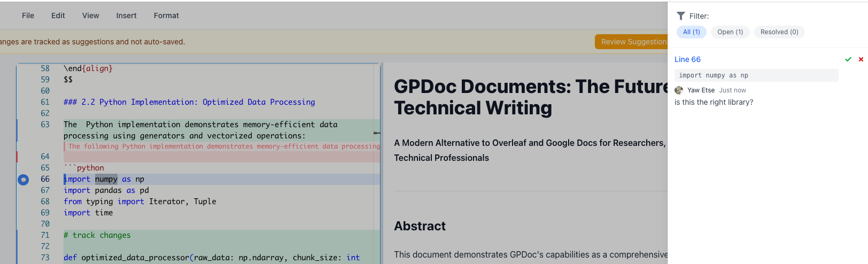
Task: Click the quoted code snippet in comment
Action: point(756,75)
